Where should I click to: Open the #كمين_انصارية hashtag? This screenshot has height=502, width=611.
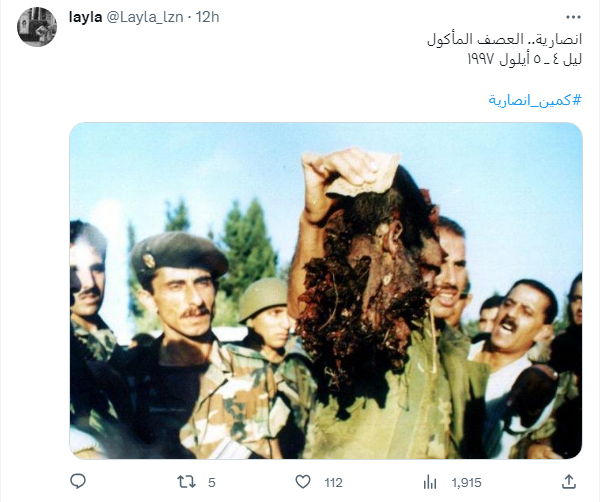(535, 100)
